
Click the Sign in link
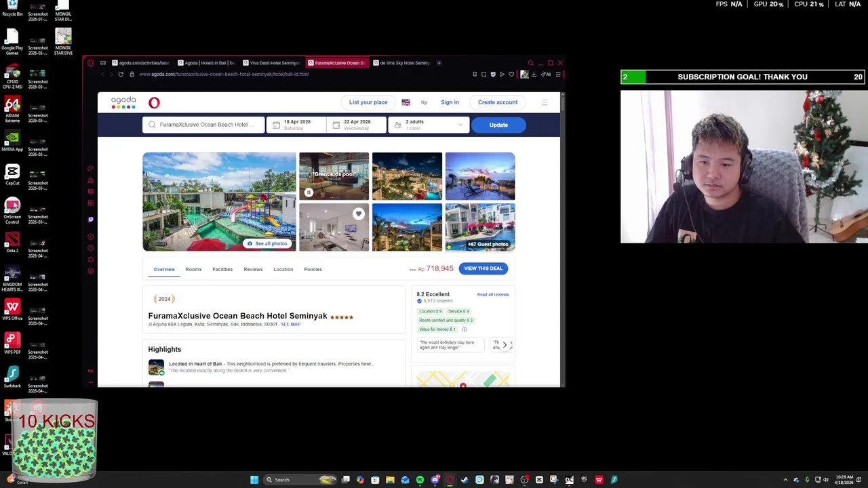tap(450, 102)
